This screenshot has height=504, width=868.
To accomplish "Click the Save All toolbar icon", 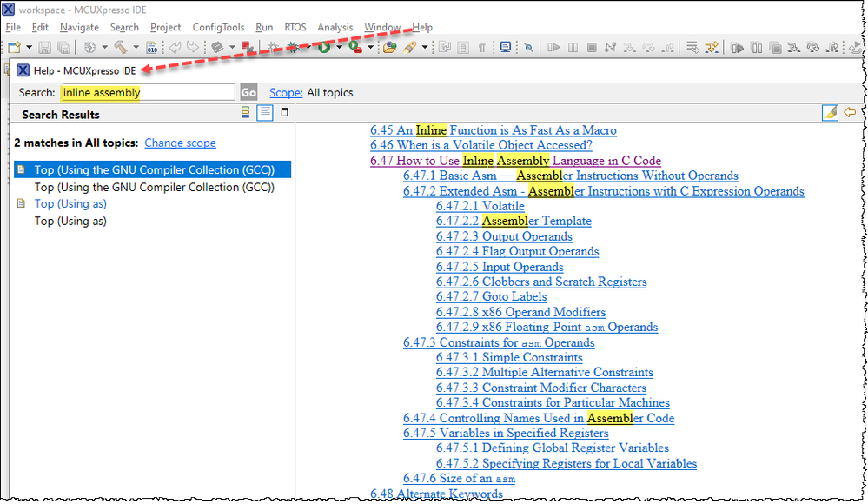I will (64, 47).
